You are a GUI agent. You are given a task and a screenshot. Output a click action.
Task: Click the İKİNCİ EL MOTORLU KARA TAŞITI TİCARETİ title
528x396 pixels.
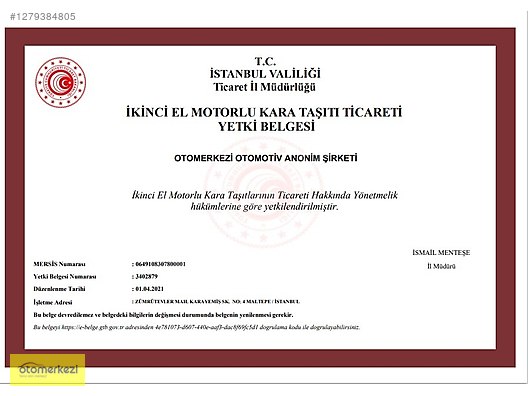(264, 112)
